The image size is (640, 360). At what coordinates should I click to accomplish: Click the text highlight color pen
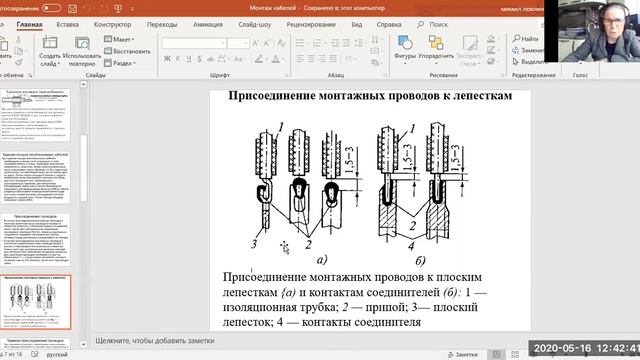point(258,59)
